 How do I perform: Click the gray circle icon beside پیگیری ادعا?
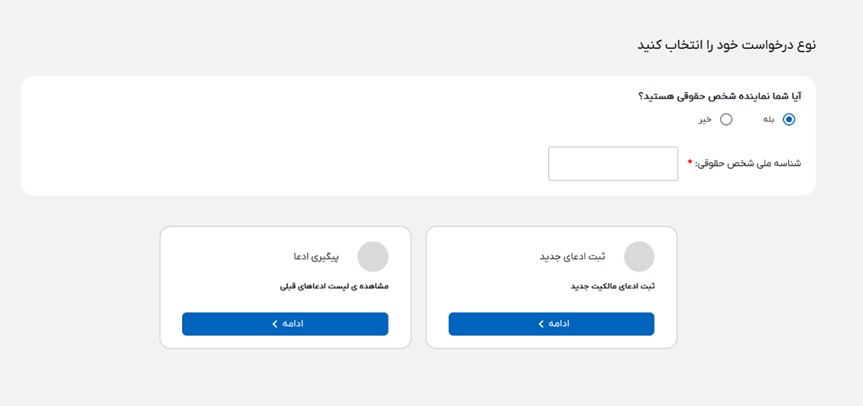(373, 257)
